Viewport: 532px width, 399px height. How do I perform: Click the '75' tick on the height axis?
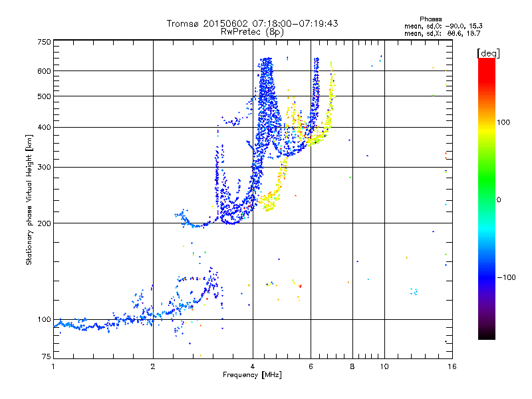47,356
